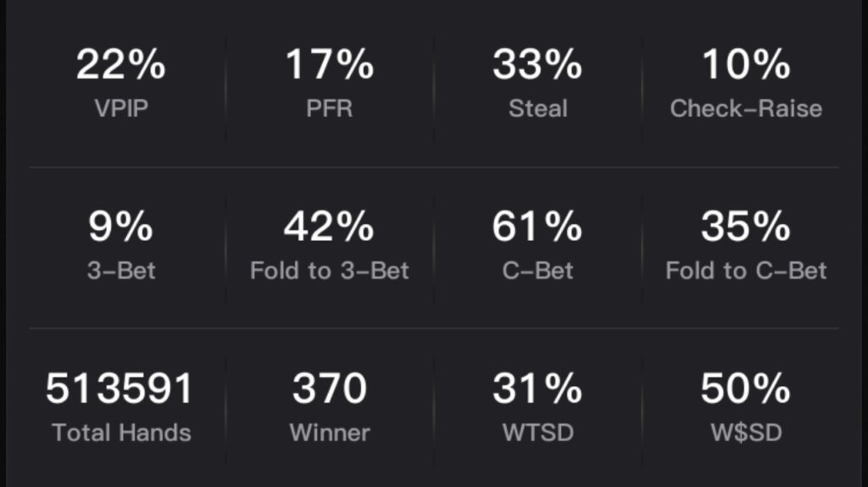Select the W$SD label text
Screen dimensions: 868x487
(x=746, y=433)
